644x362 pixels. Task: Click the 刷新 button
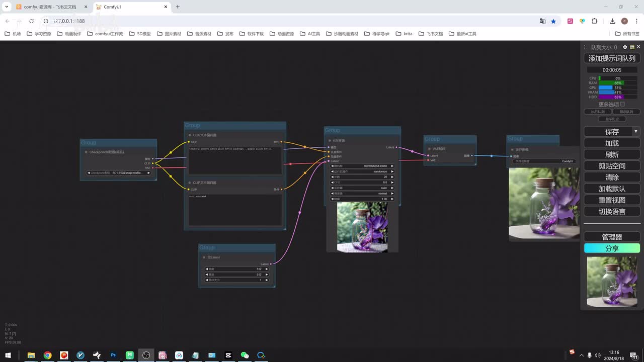click(612, 154)
